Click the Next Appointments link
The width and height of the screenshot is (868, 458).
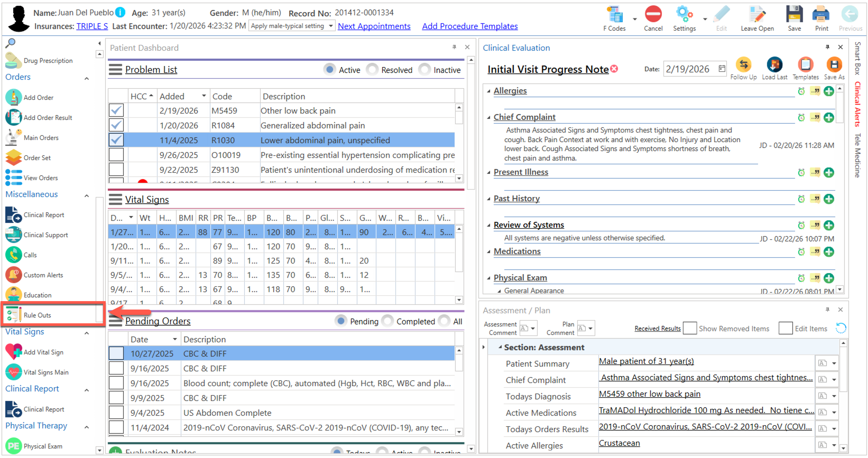(x=374, y=26)
